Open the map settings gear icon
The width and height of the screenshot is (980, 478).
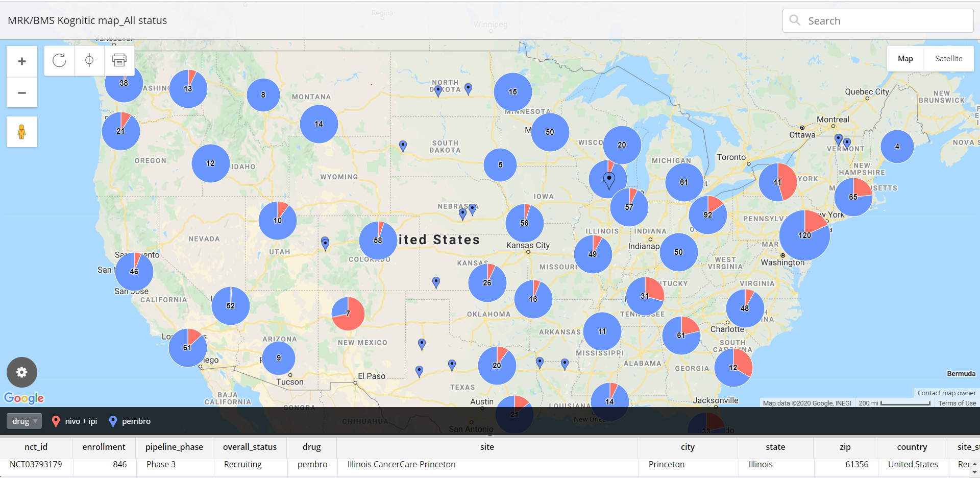coord(21,372)
